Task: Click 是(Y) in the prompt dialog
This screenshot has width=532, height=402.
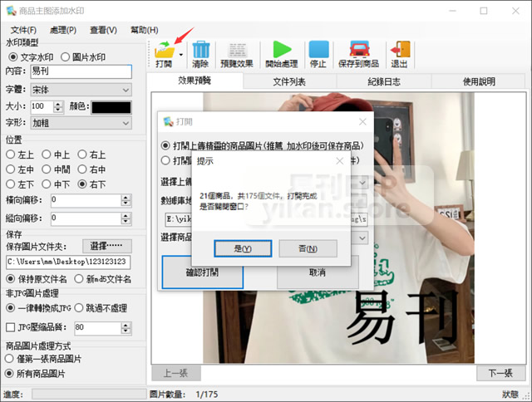Action: click(x=243, y=248)
